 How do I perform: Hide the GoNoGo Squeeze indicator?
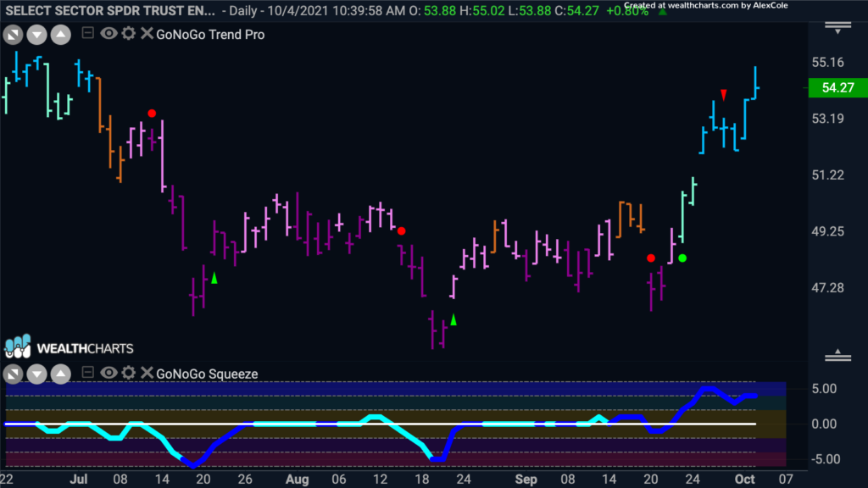(x=108, y=373)
